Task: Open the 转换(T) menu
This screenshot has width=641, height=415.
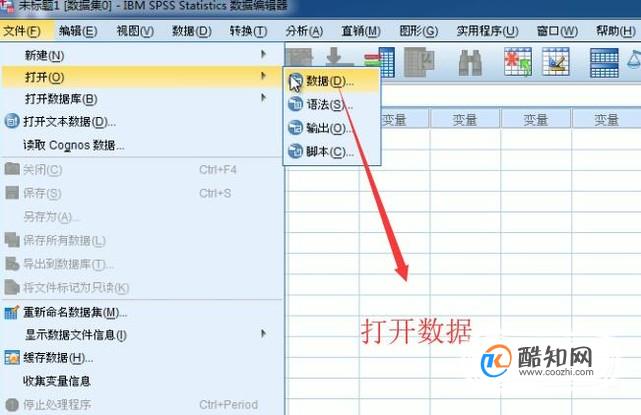Action: click(x=248, y=31)
